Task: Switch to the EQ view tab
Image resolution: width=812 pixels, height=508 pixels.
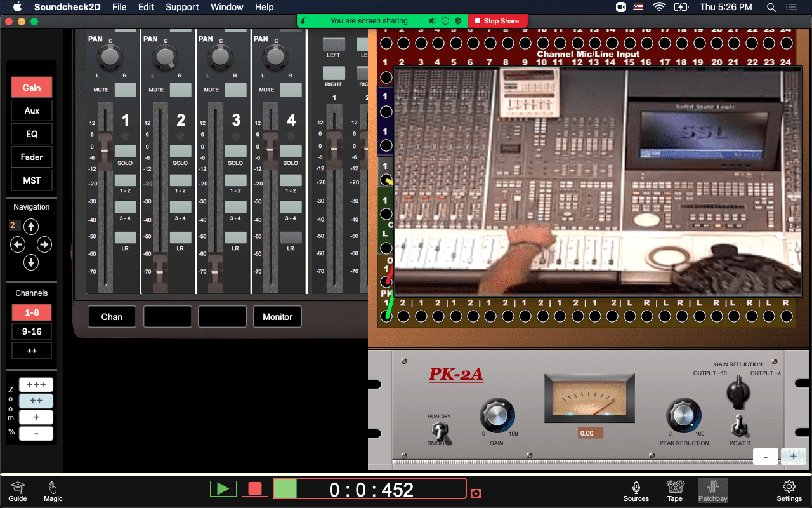Action: coord(31,133)
